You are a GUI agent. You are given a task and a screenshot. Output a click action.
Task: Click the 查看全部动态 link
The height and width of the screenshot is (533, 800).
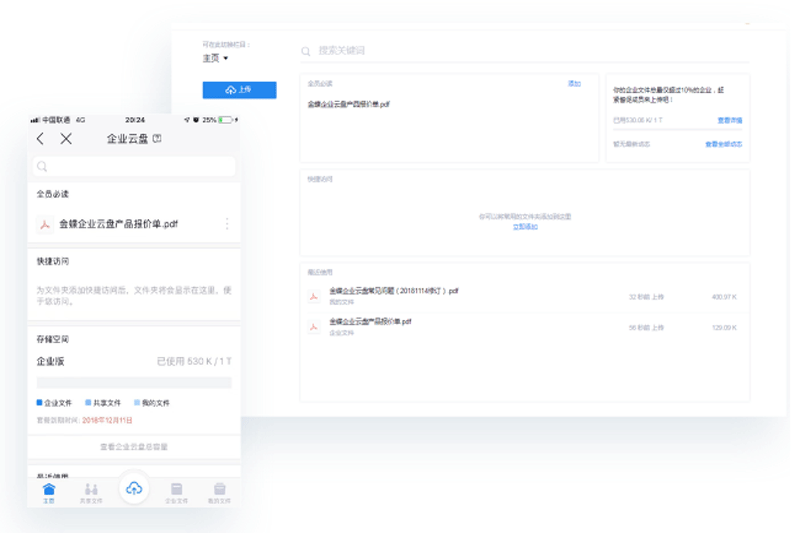tap(723, 144)
